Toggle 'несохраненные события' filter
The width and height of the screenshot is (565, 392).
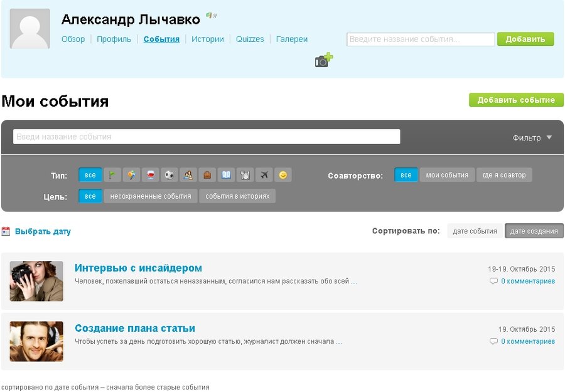click(151, 196)
